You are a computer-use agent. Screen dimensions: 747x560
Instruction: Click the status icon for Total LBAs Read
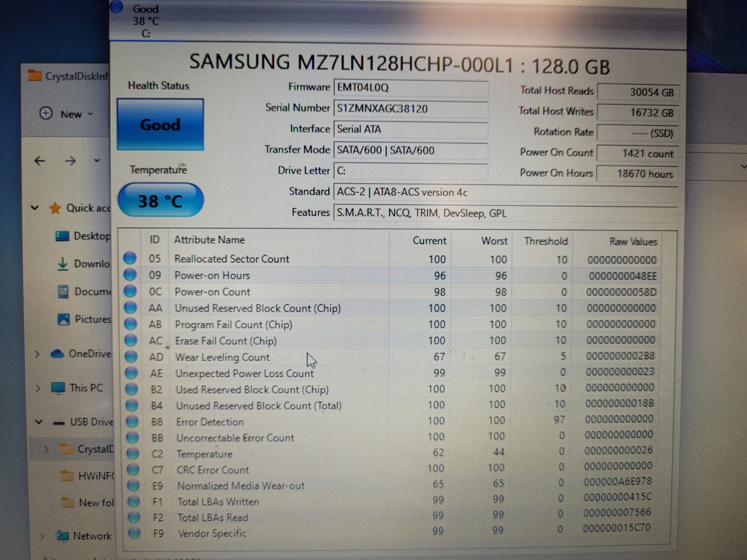coord(134,518)
